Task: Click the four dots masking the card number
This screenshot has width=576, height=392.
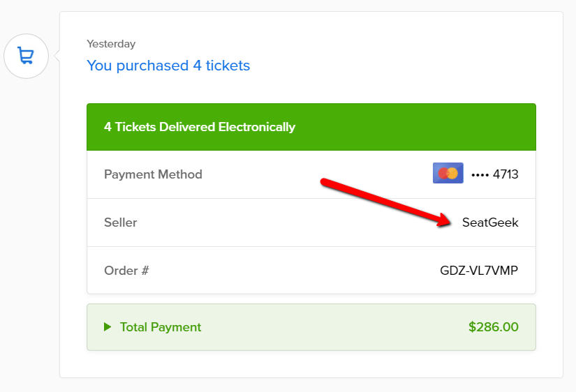Action: pyautogui.click(x=480, y=175)
